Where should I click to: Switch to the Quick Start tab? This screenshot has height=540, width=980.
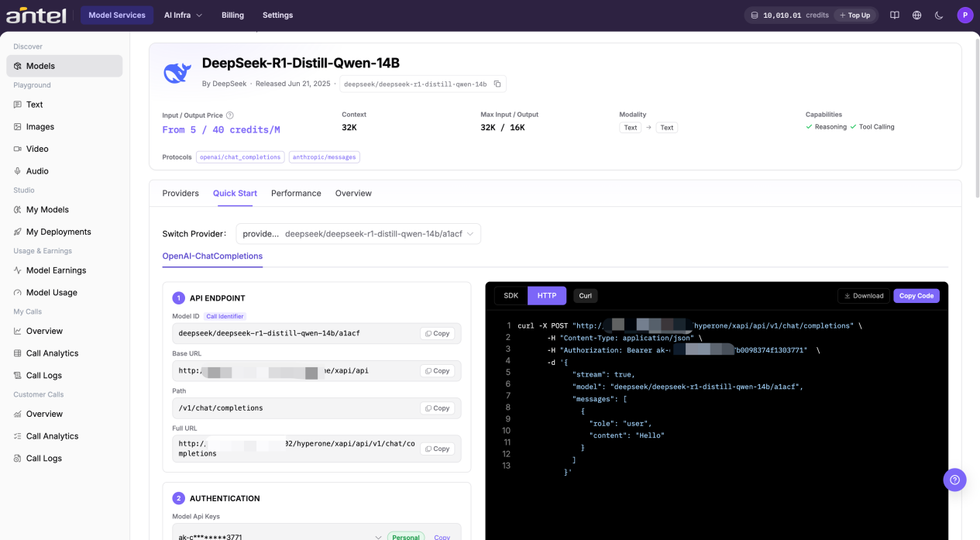235,193
